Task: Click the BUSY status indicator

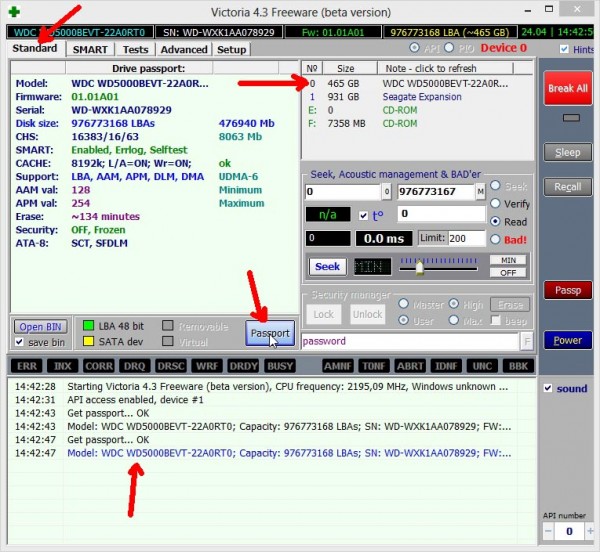Action: 281,367
